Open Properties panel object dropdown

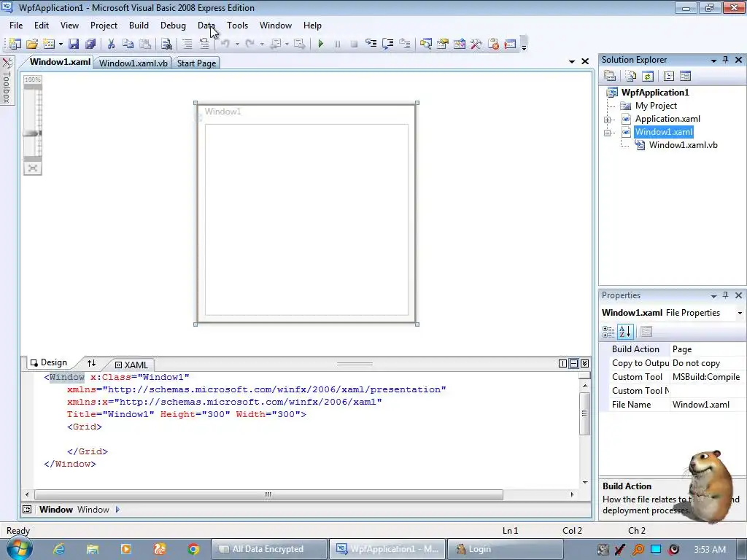[x=740, y=313]
